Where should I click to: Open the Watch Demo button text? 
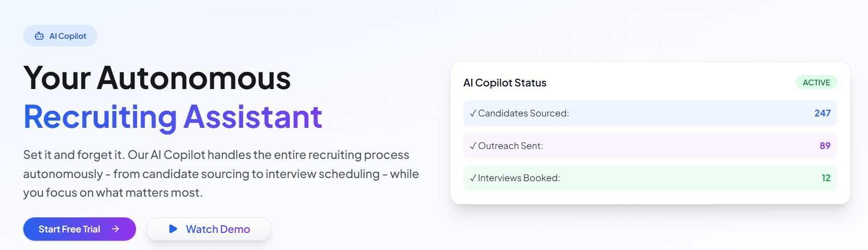tap(218, 229)
